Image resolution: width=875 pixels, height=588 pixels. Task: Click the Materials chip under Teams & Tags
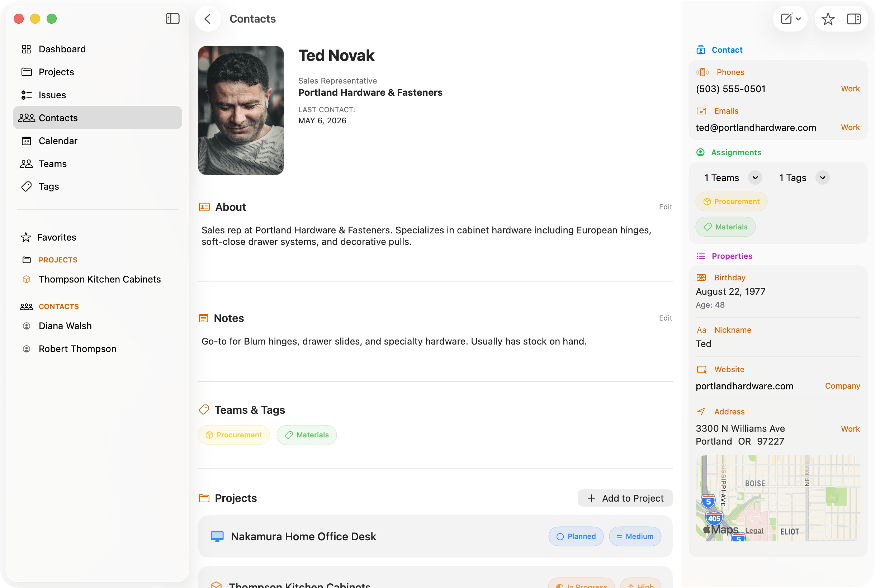tap(306, 435)
